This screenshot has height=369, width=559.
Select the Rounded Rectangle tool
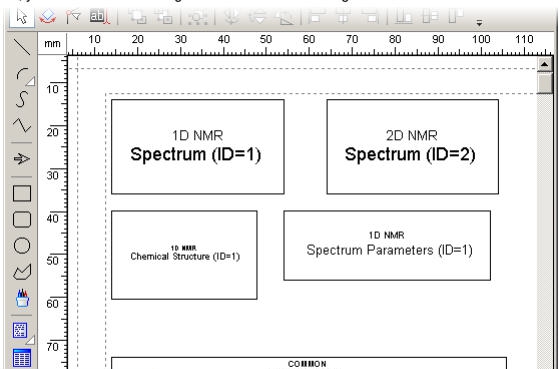[22, 219]
